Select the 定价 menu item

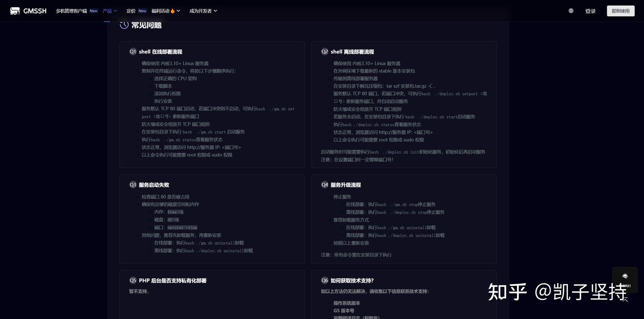[131, 11]
